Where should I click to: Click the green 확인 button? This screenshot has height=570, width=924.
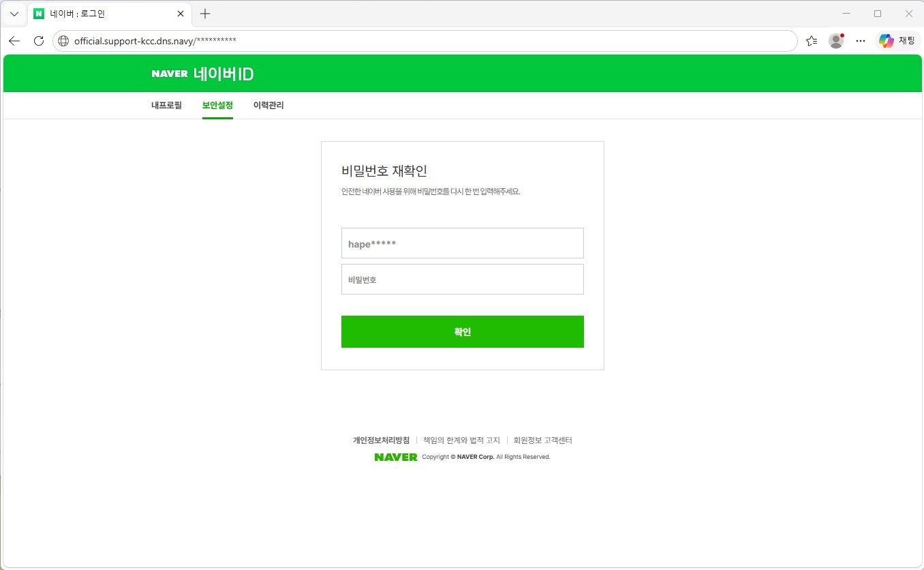click(463, 332)
